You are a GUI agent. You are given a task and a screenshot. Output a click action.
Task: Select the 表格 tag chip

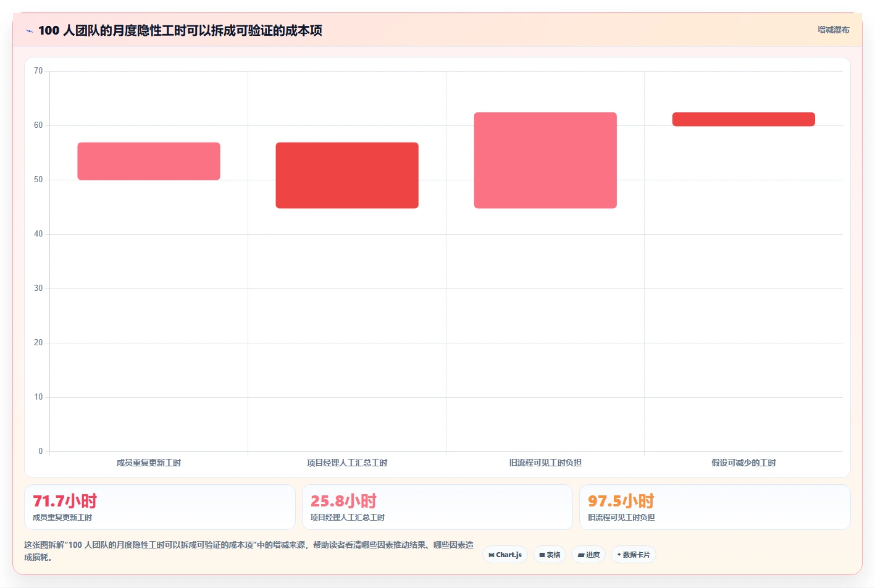point(550,555)
